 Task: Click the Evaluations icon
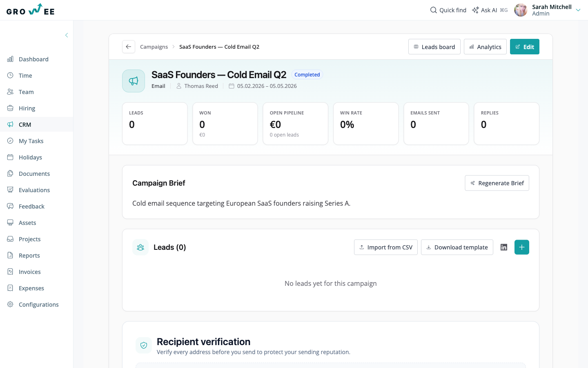pyautogui.click(x=10, y=190)
